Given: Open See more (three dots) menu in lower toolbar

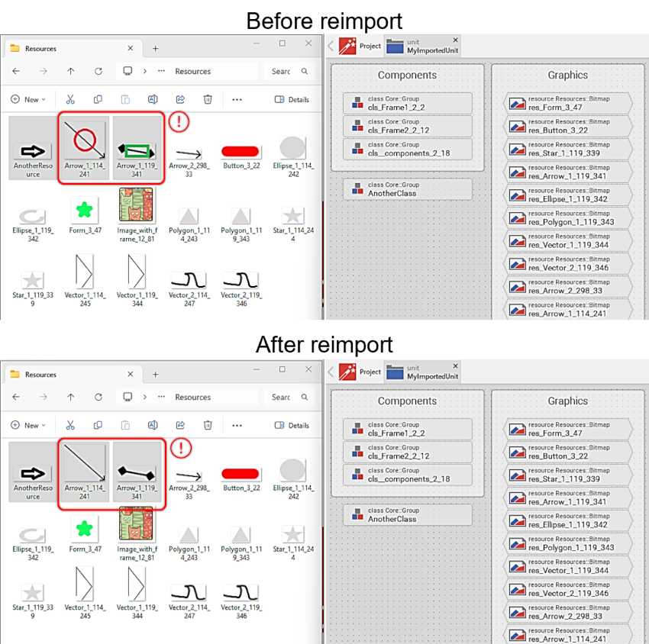Looking at the screenshot, I should [x=237, y=425].
